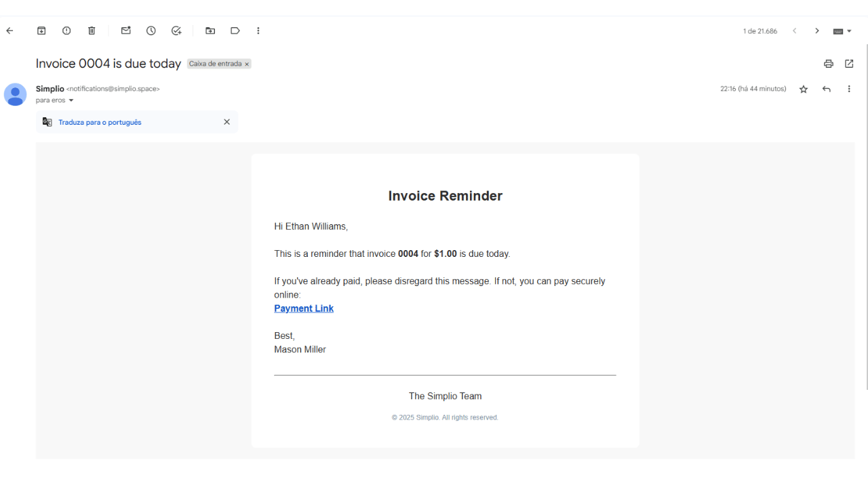Expand the recipient details under Simplio
The image size is (868, 488).
pos(71,100)
